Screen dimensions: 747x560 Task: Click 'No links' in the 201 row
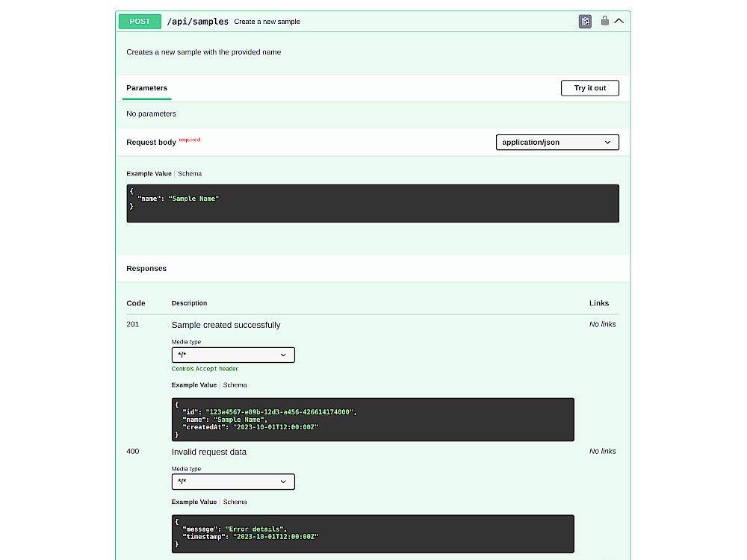(x=602, y=324)
